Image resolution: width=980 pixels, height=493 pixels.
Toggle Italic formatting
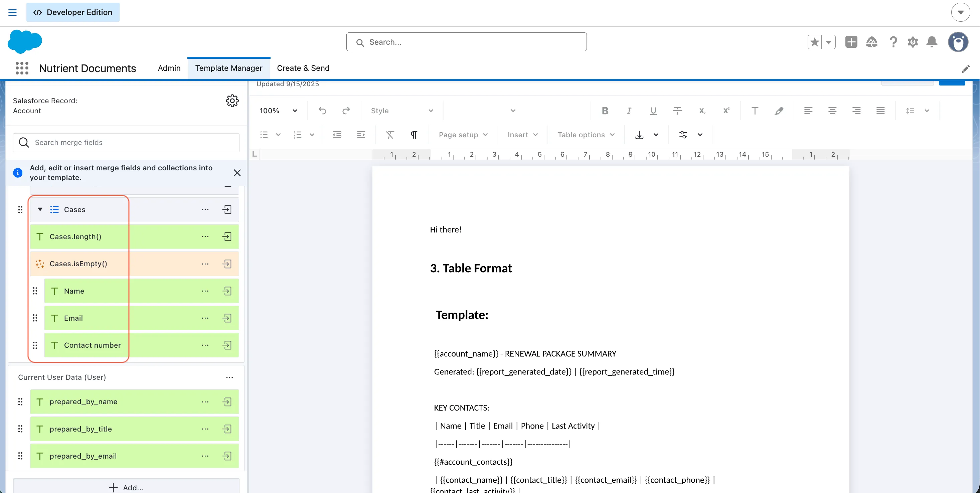point(629,111)
